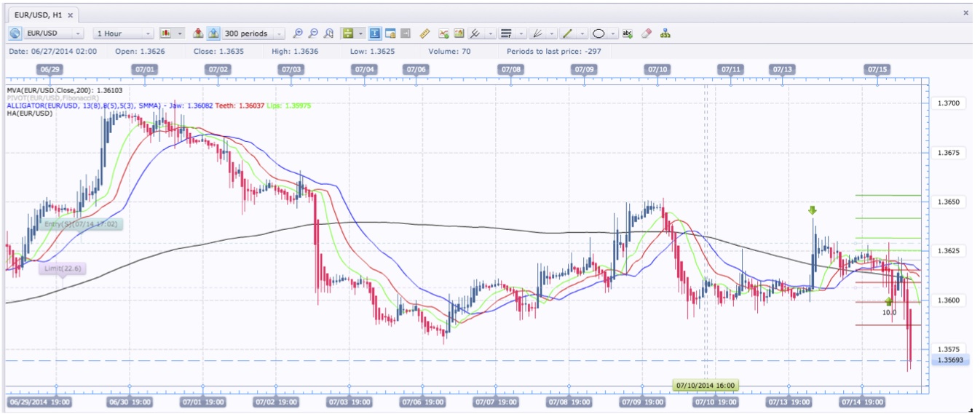
Task: Click the 07/15 date marker at top
Action: click(877, 69)
